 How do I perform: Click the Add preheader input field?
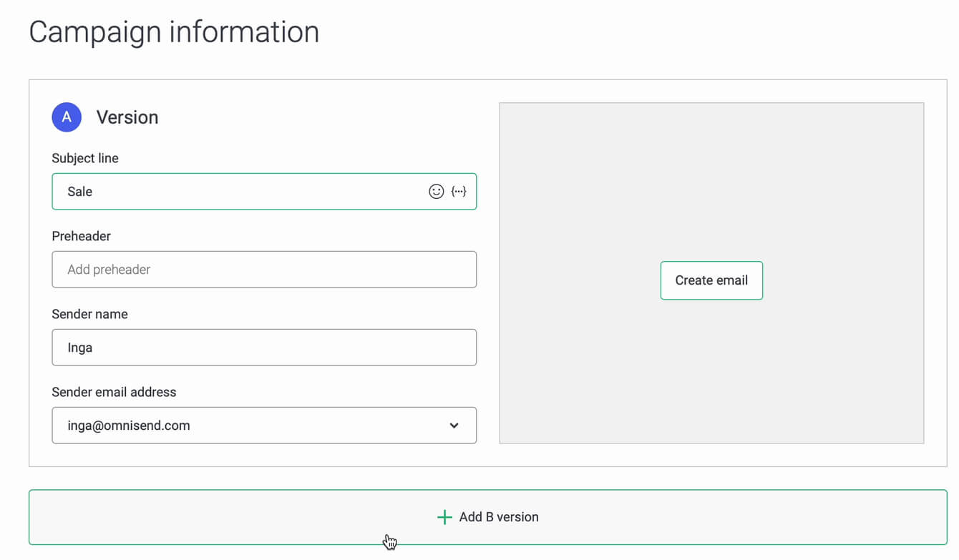[264, 270]
